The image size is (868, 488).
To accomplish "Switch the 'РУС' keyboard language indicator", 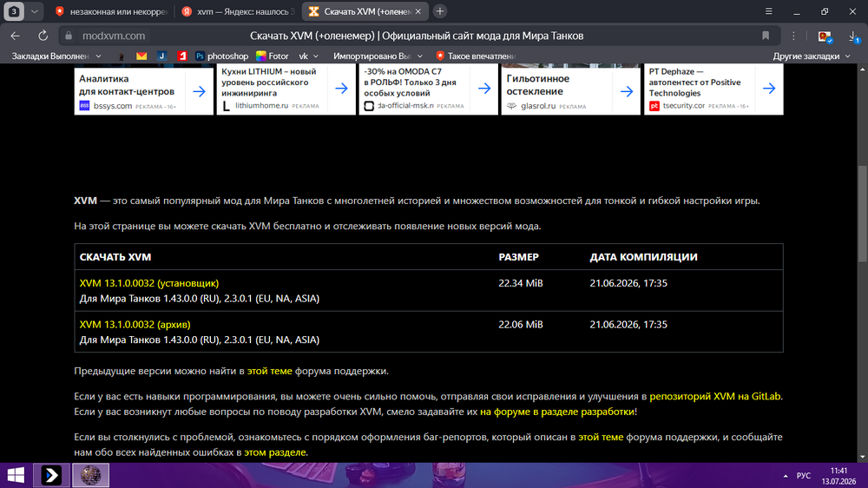I will (804, 476).
